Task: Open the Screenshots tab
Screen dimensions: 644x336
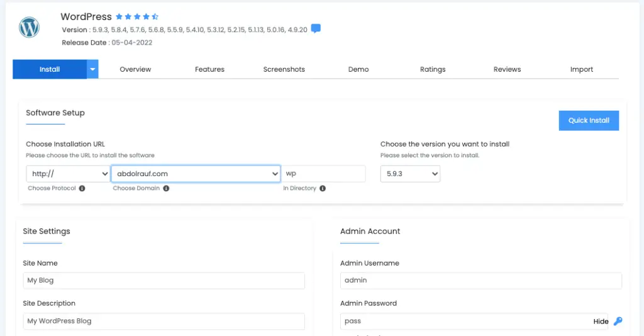Action: pyautogui.click(x=284, y=69)
